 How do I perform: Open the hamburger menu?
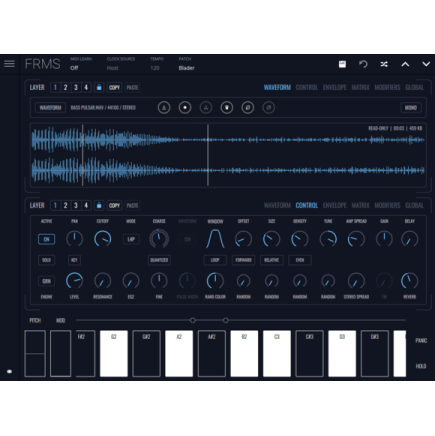click(9, 64)
